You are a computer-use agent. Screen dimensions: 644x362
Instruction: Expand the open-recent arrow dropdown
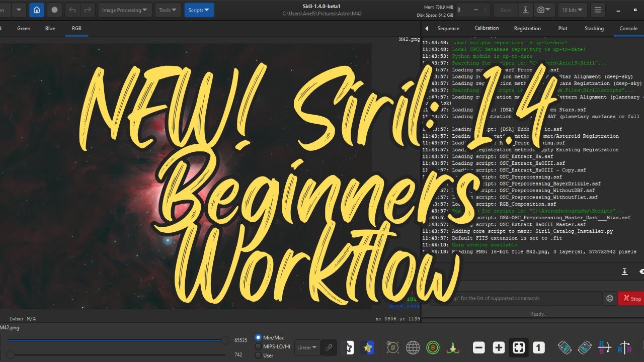(x=18, y=10)
